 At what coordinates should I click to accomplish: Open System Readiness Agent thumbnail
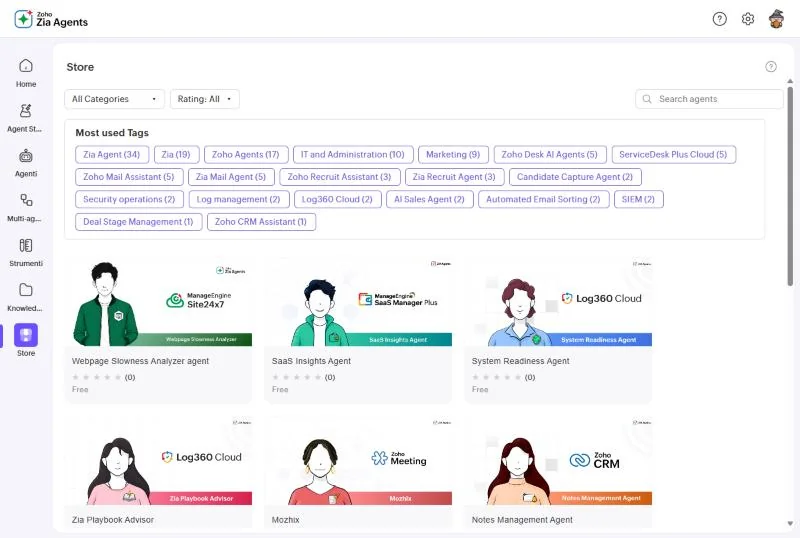click(x=558, y=302)
